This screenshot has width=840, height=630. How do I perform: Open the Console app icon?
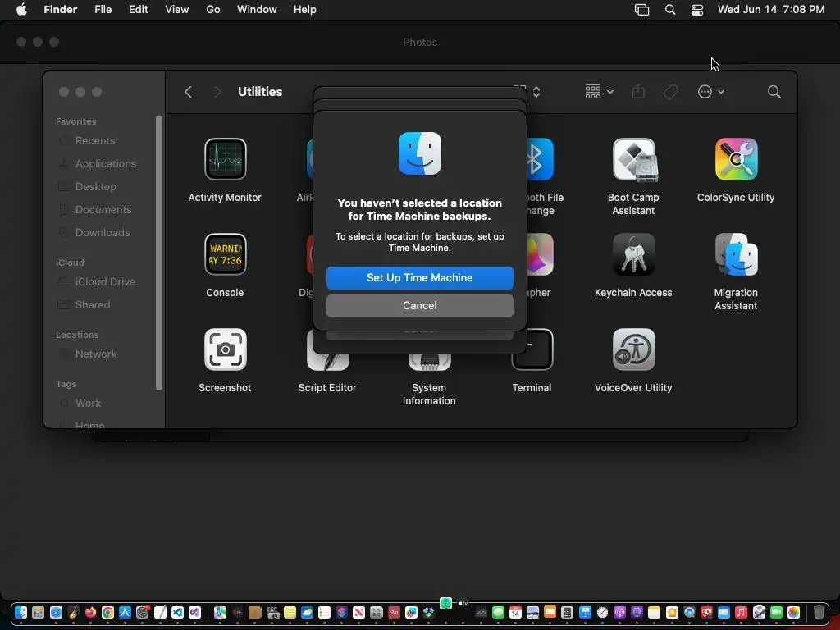[x=225, y=254]
